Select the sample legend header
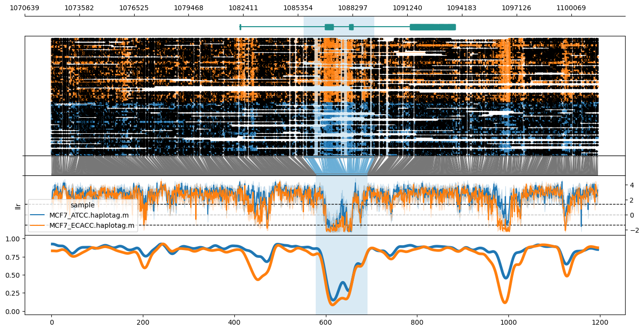 81,205
